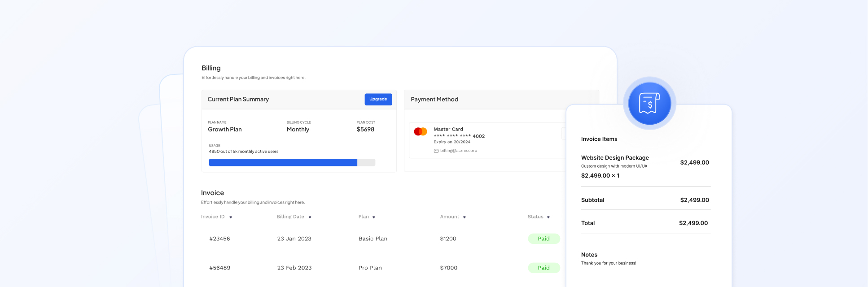Image resolution: width=868 pixels, height=287 pixels.
Task: Click the Amount column sort arrow
Action: [464, 217]
